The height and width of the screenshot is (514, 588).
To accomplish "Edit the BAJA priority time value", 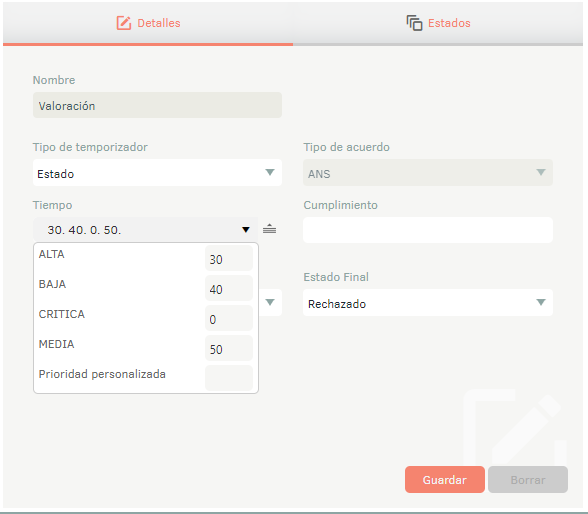I will pyautogui.click(x=229, y=288).
